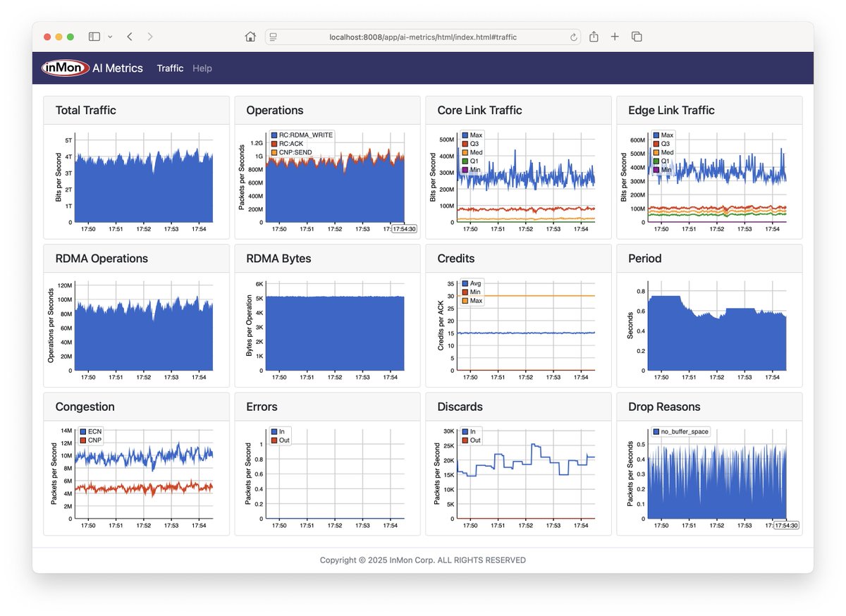
Task: Click the Avg legend in Credits chart
Action: point(472,283)
